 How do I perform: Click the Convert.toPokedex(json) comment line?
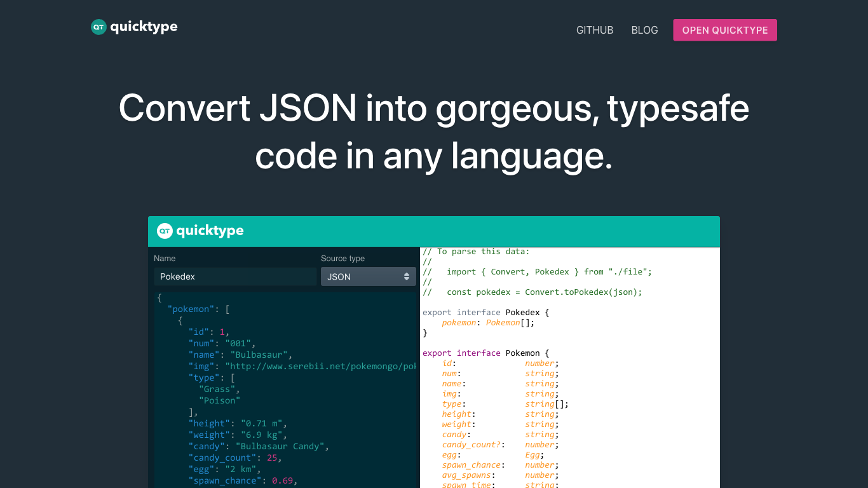[x=532, y=292]
